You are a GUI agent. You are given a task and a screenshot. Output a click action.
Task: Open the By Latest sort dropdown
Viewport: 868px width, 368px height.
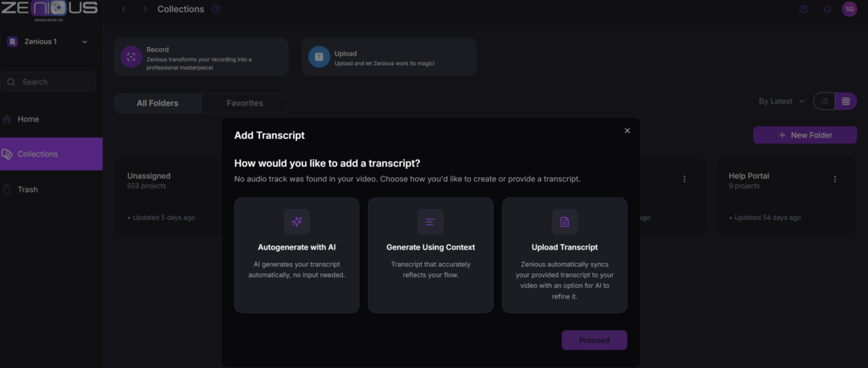click(x=781, y=101)
